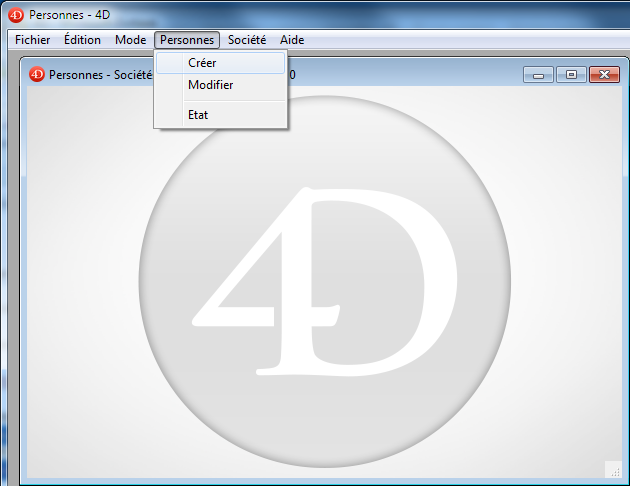
Task: Open the Mode menu
Action: point(130,40)
